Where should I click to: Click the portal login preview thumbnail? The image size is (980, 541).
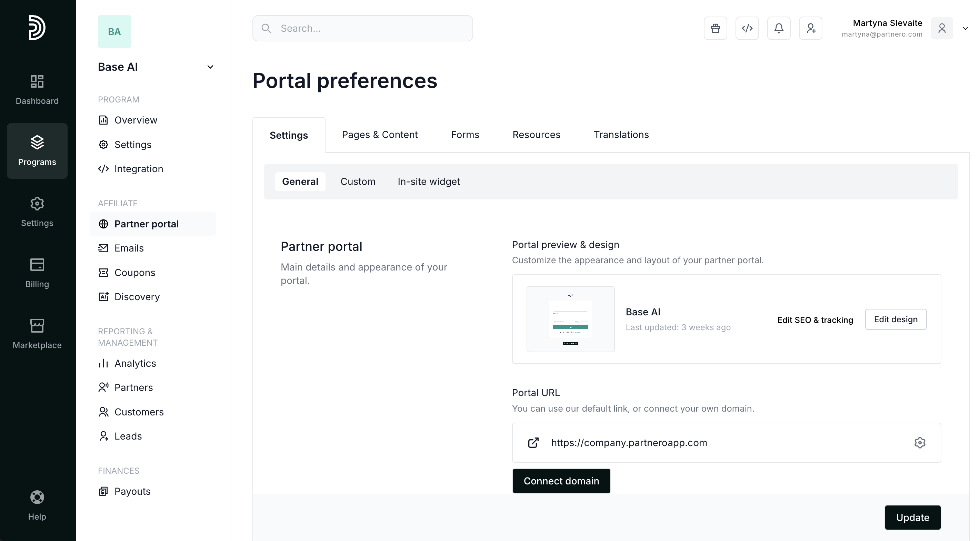pyautogui.click(x=570, y=319)
